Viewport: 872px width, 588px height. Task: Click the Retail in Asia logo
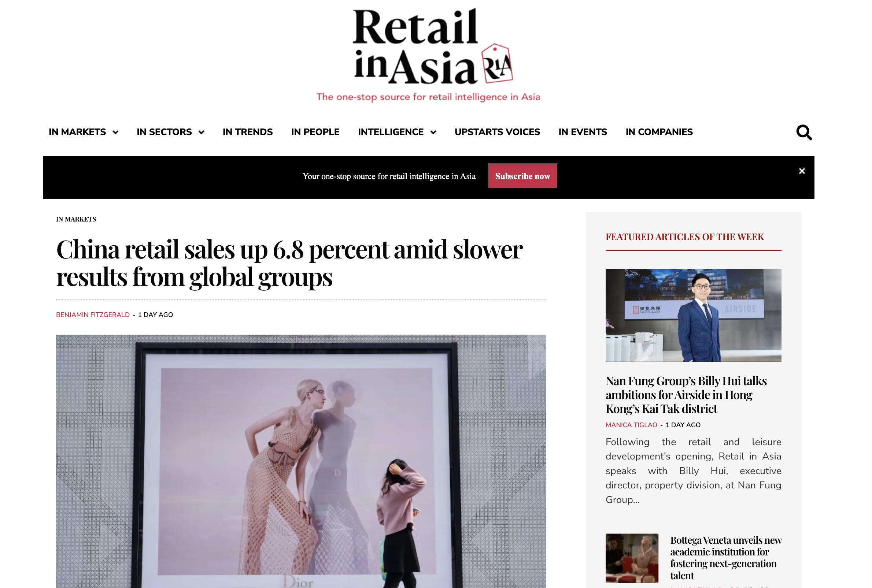coord(428,55)
